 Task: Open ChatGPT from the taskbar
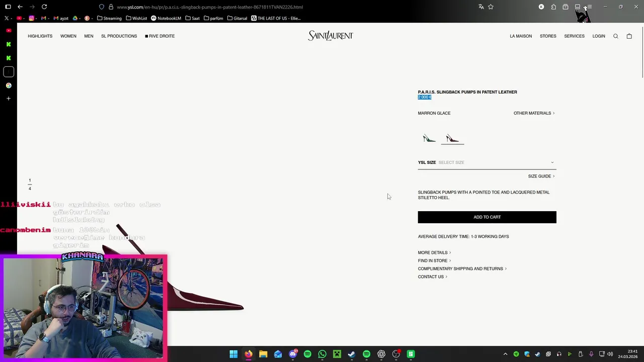point(381,354)
